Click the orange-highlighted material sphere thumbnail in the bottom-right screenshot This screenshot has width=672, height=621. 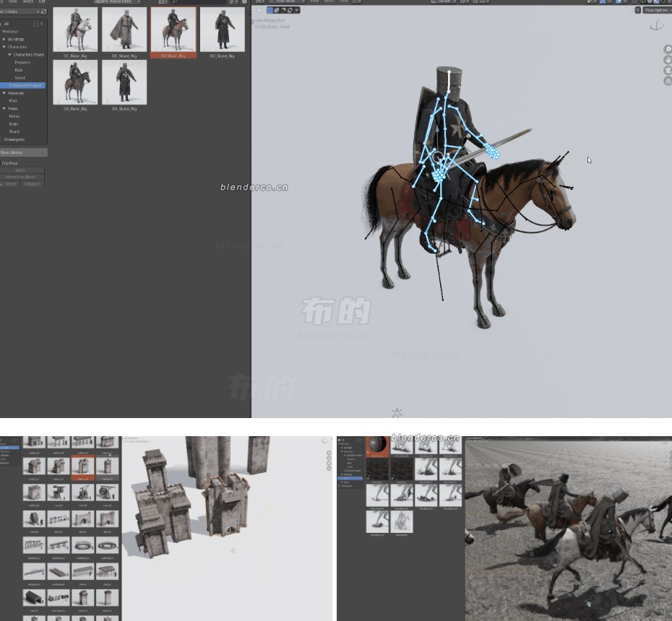point(378,447)
